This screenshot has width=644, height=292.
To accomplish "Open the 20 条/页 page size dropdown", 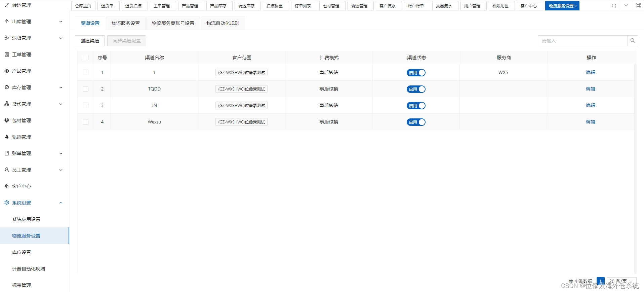I will click(621, 281).
